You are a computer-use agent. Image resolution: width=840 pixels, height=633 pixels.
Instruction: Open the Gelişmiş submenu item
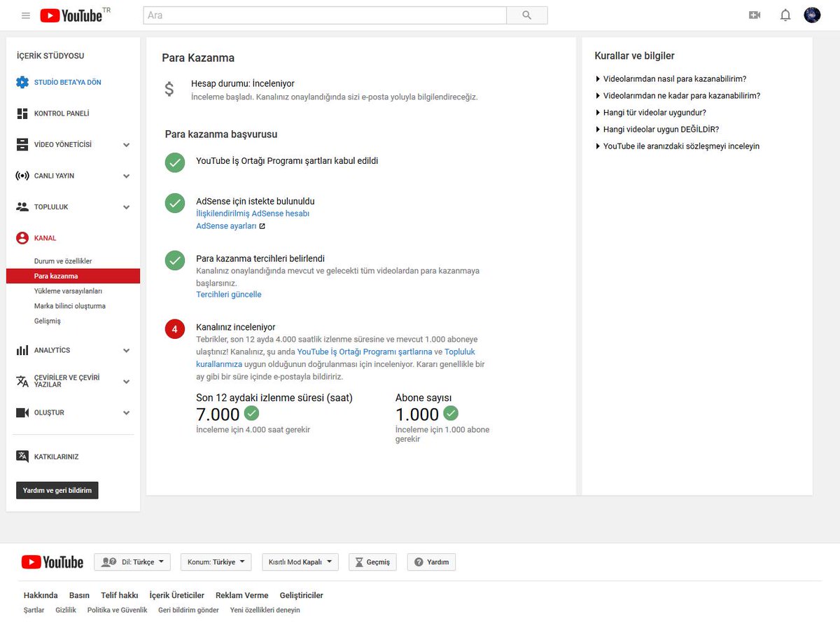48,321
